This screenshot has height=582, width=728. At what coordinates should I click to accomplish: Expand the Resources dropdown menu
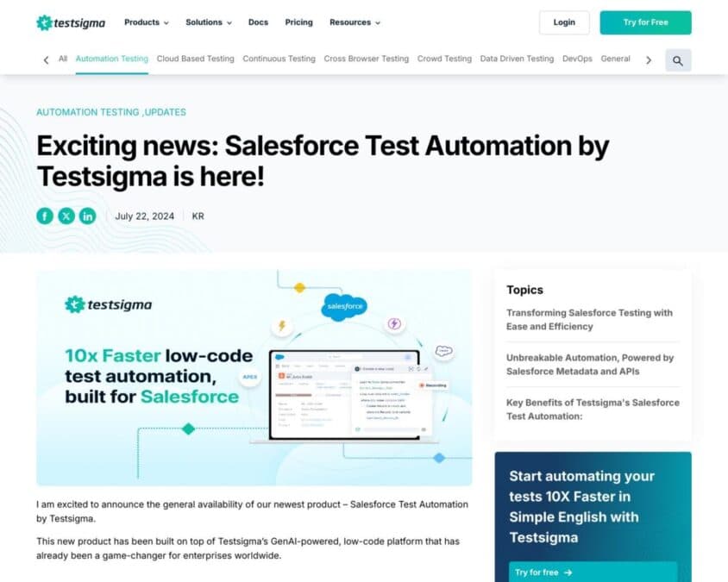(x=355, y=22)
